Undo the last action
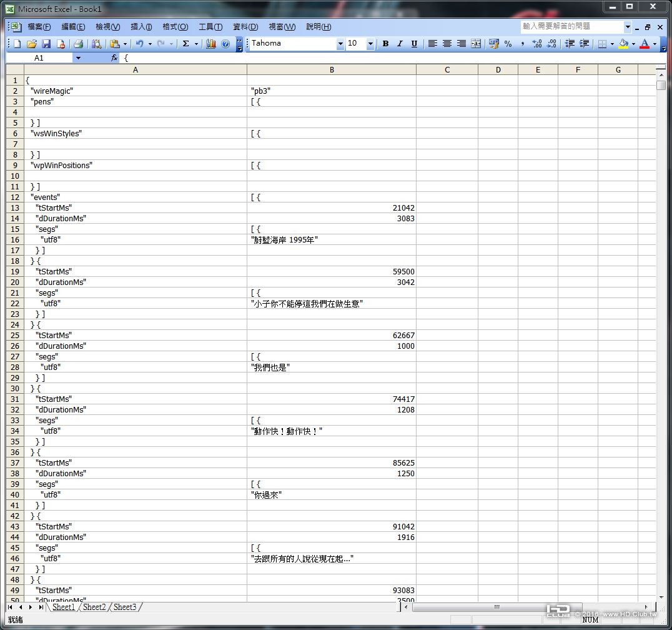 [139, 44]
